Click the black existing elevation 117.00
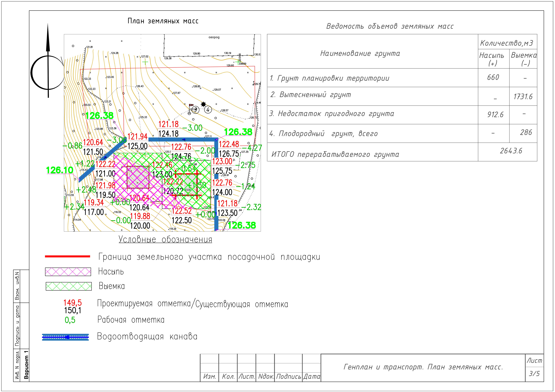The height and width of the screenshot is (392, 555). click(94, 212)
